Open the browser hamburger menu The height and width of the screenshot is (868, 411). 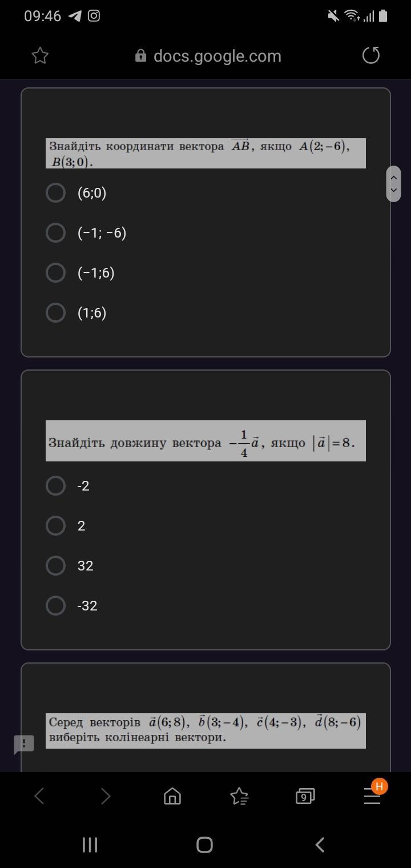tap(372, 795)
